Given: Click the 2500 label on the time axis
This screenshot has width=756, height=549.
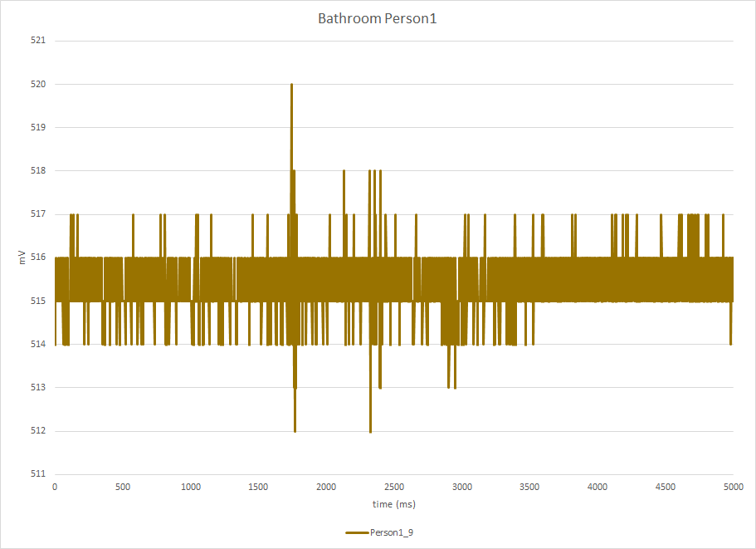Looking at the screenshot, I should 394,487.
